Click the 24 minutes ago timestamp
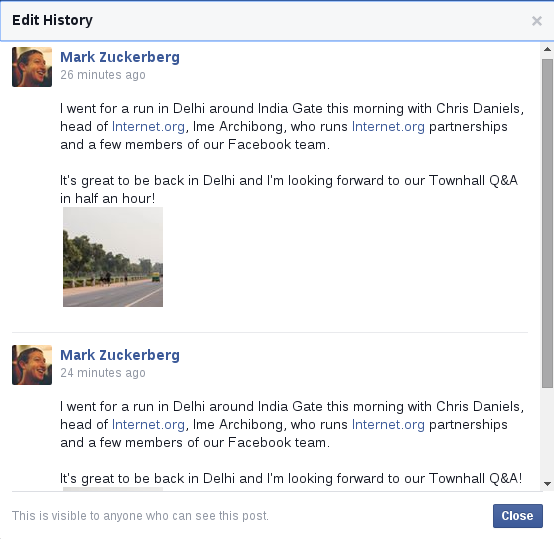This screenshot has width=554, height=539. [x=103, y=373]
